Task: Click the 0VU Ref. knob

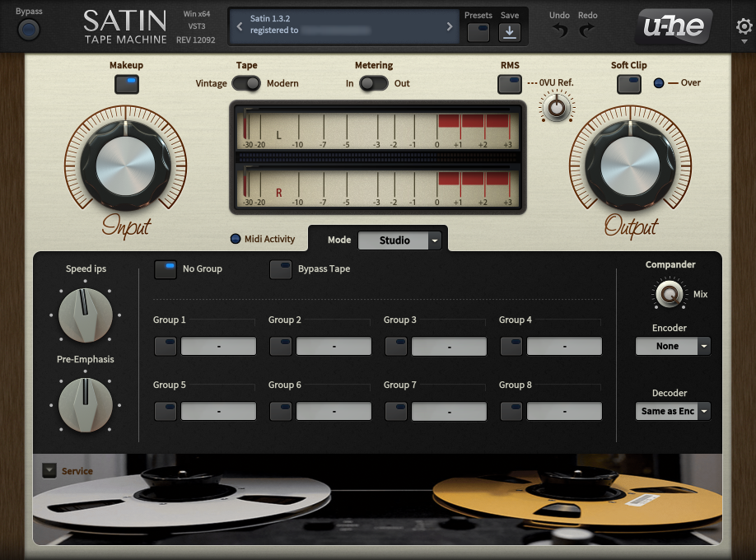Action: (557, 107)
